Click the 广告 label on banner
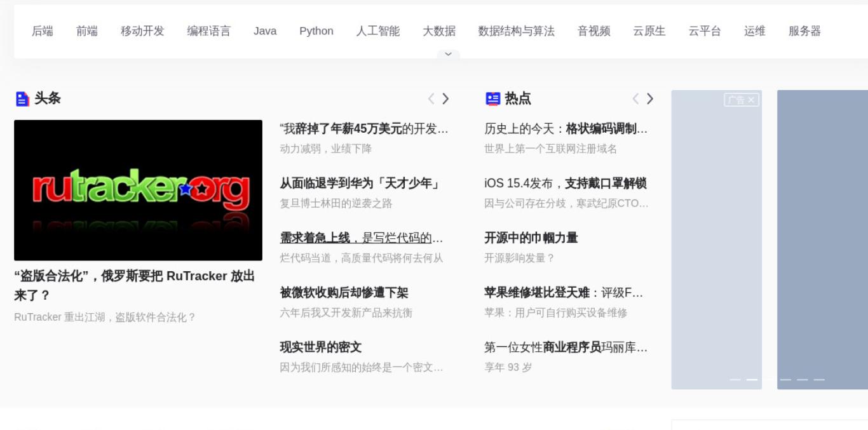The height and width of the screenshot is (430, 868). (x=736, y=100)
